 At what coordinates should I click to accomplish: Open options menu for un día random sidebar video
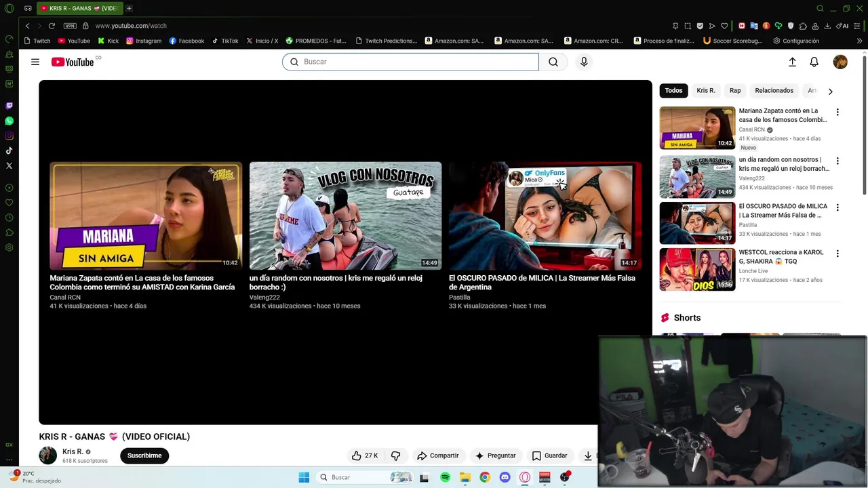tap(837, 161)
